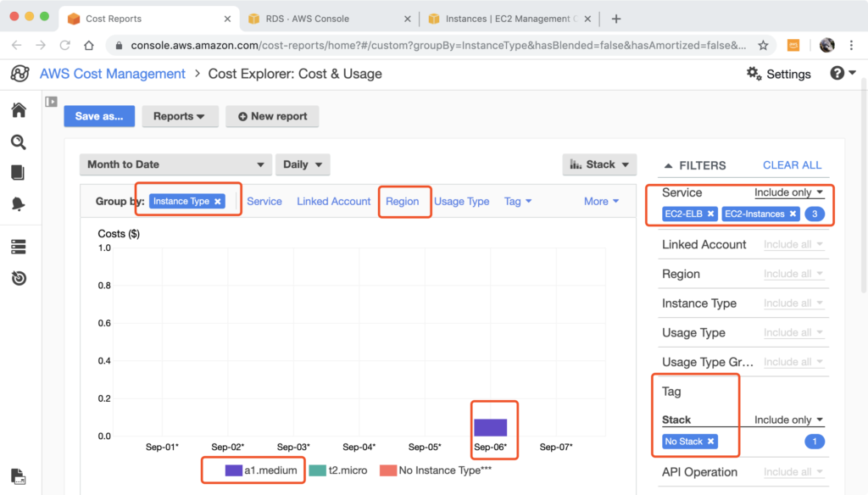The image size is (868, 495).
Task: Open Stack tag Include only dropdown
Action: coord(789,420)
